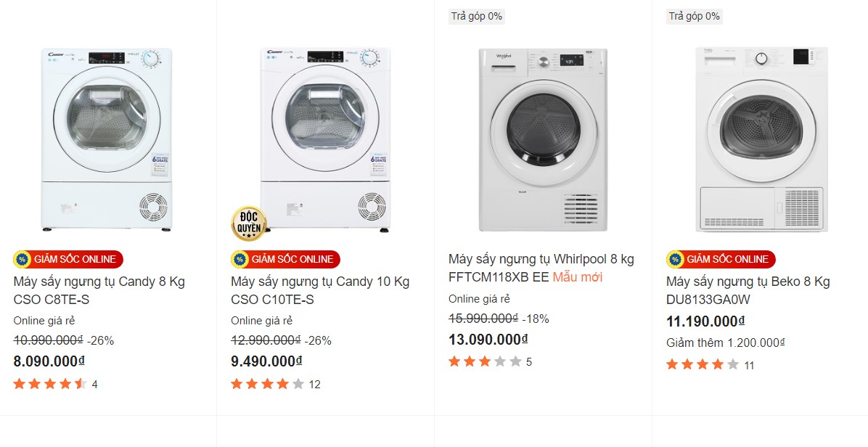The width and height of the screenshot is (868, 447).
Task: Click the 8.090.000₫ price of Candy 8 Kg
Action: (49, 361)
